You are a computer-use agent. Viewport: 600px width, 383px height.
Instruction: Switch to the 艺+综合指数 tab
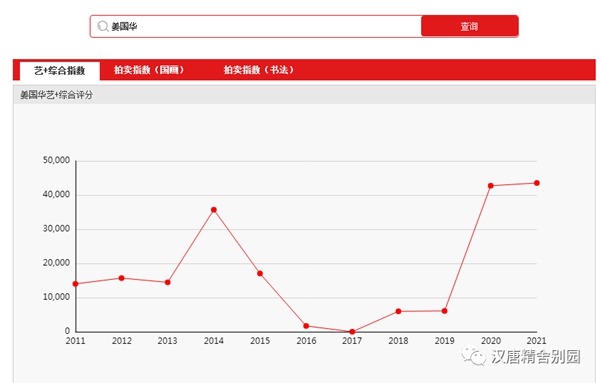[60, 71]
